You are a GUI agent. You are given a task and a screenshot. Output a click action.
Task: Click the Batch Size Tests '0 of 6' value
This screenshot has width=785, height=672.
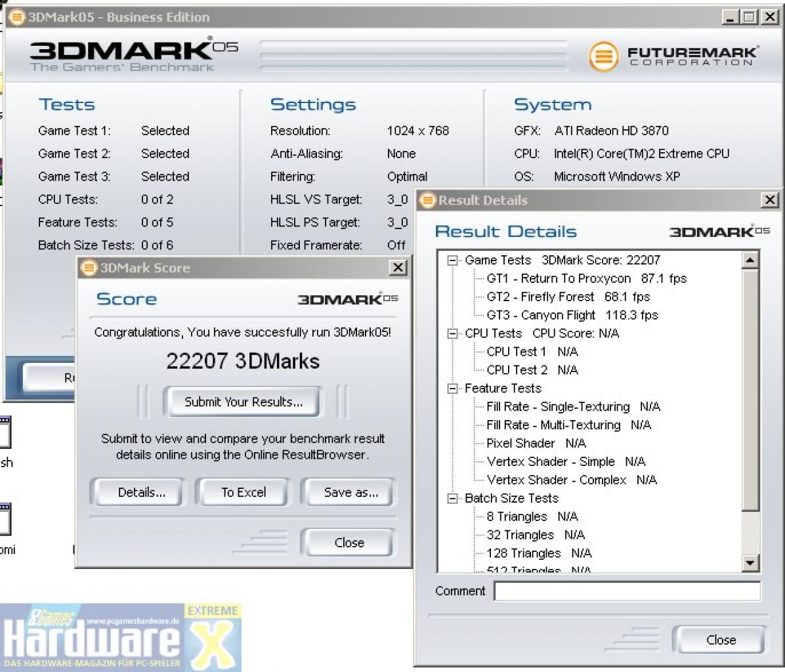pos(158,245)
